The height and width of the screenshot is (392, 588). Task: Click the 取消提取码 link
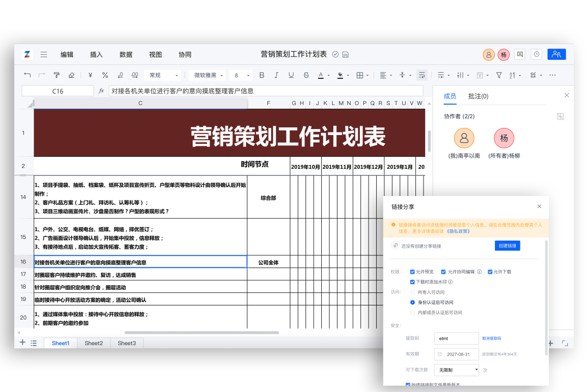pos(492,338)
